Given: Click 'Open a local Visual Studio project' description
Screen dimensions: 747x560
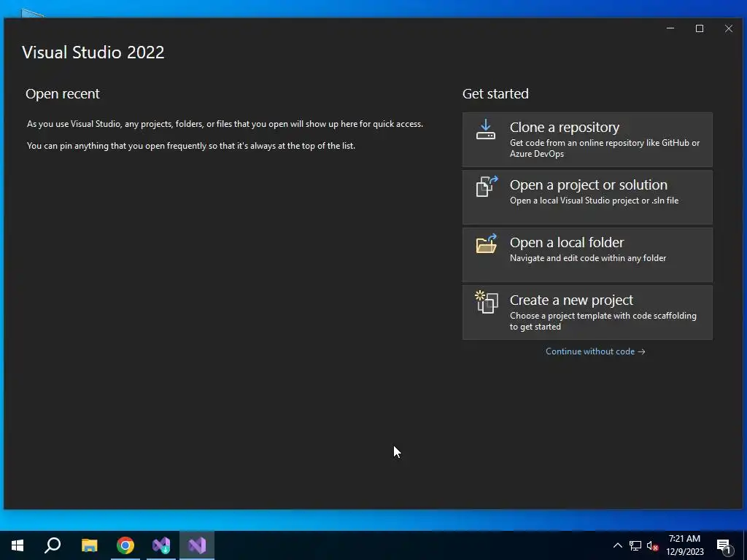Looking at the screenshot, I should 594,201.
